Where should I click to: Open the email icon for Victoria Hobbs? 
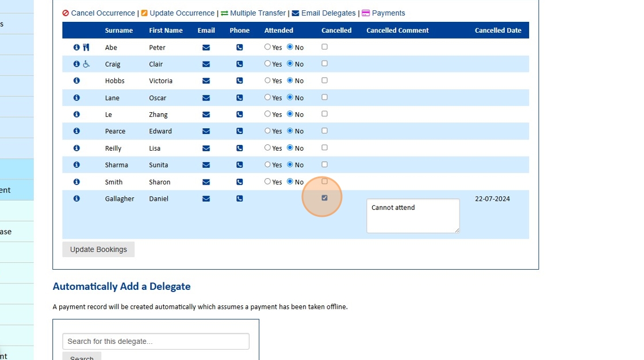[x=206, y=81]
